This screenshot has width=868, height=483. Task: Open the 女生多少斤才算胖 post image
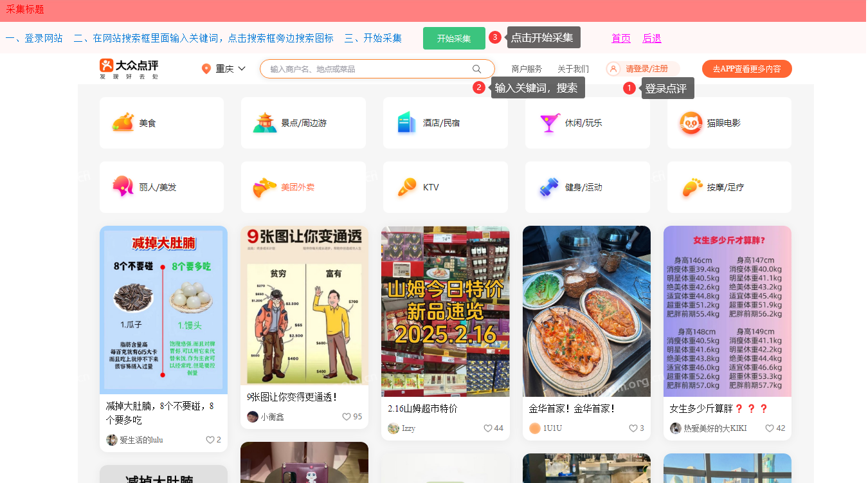(x=727, y=311)
